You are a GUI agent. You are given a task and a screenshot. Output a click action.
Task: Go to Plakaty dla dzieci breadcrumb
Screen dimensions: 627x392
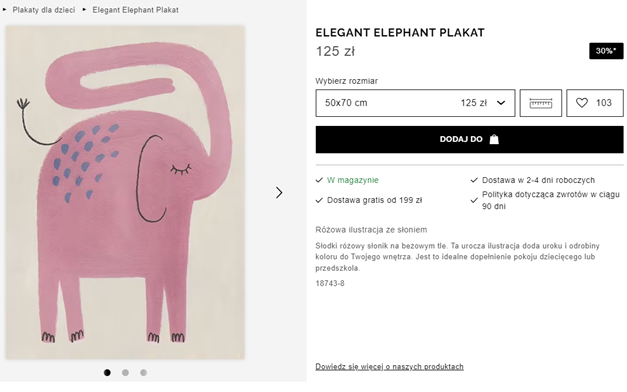click(x=44, y=10)
